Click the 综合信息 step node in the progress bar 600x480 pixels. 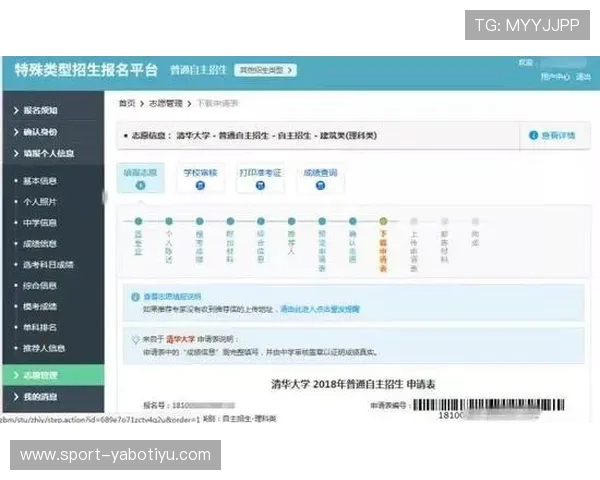click(261, 221)
